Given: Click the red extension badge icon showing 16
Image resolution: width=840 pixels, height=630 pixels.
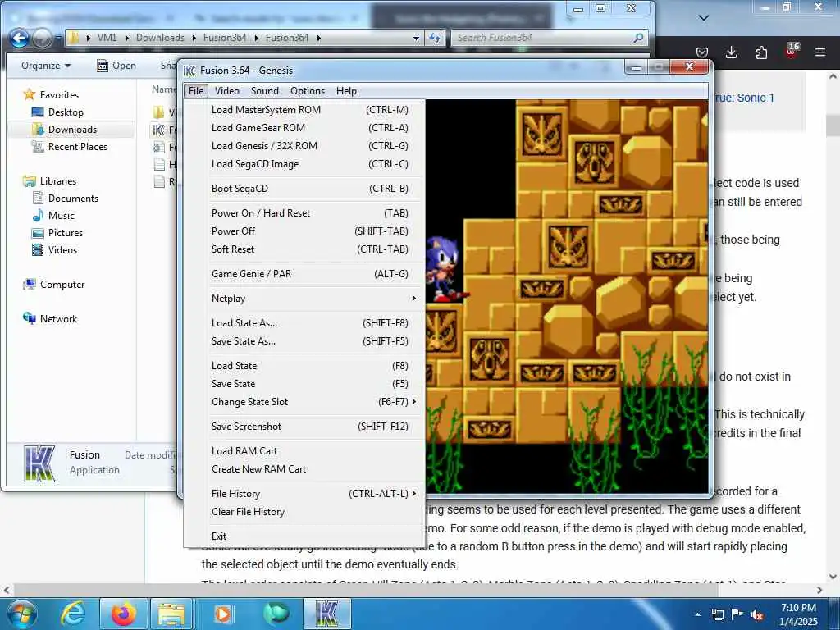Looking at the screenshot, I should [x=792, y=52].
